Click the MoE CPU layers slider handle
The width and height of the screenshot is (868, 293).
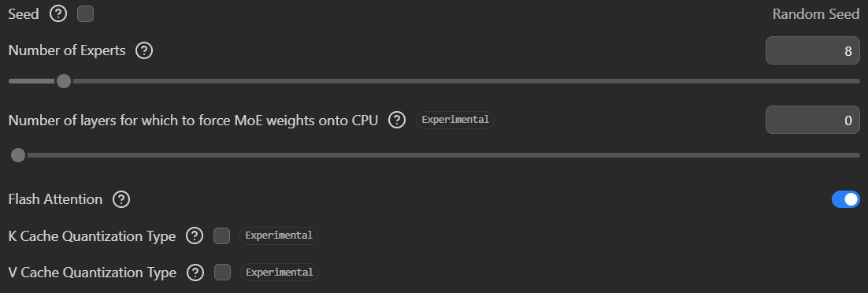[18, 155]
